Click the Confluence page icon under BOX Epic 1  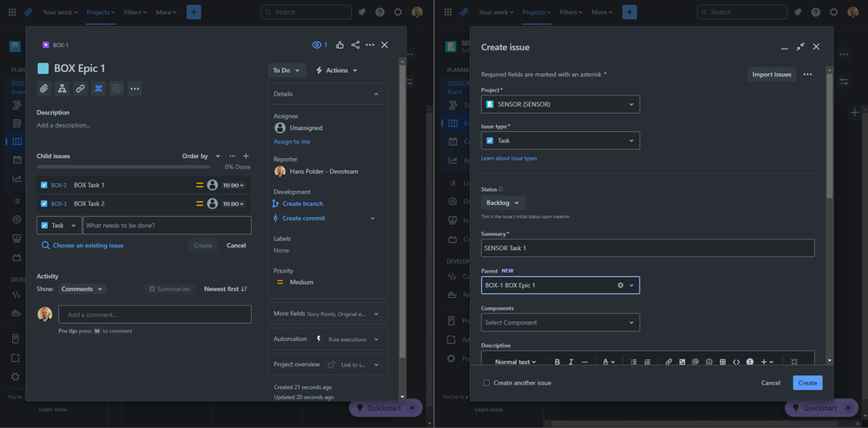(98, 89)
